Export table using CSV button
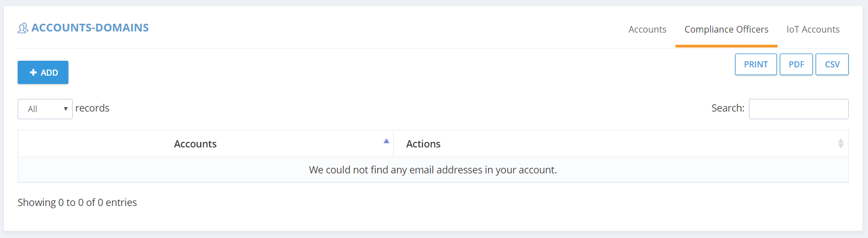The height and width of the screenshot is (238, 868). [x=832, y=64]
